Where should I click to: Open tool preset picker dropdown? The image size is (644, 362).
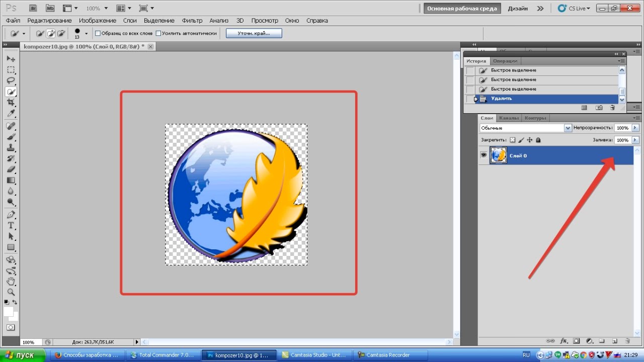(x=24, y=34)
